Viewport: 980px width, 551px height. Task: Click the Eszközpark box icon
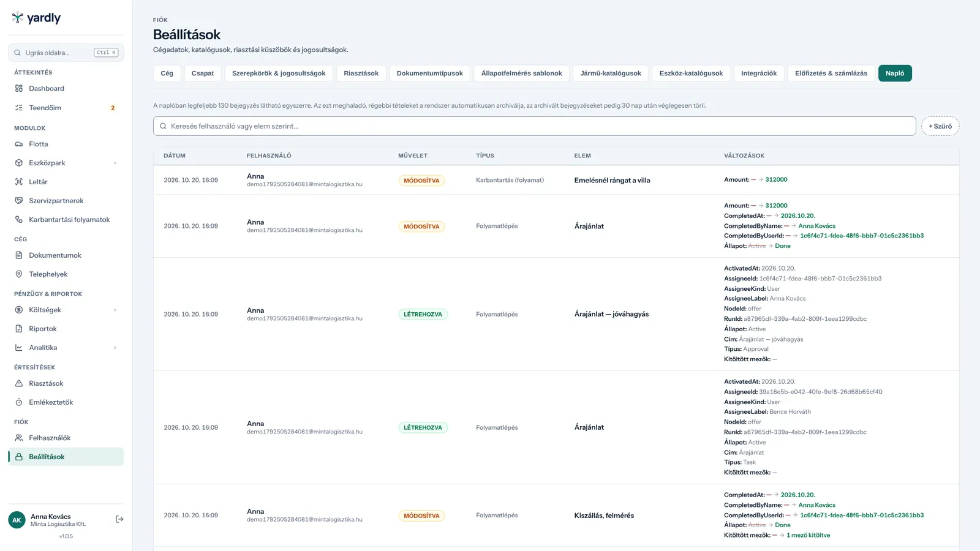pyautogui.click(x=18, y=163)
